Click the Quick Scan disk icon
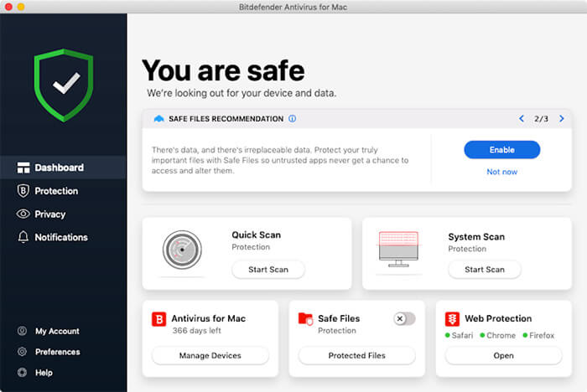 coord(181,249)
